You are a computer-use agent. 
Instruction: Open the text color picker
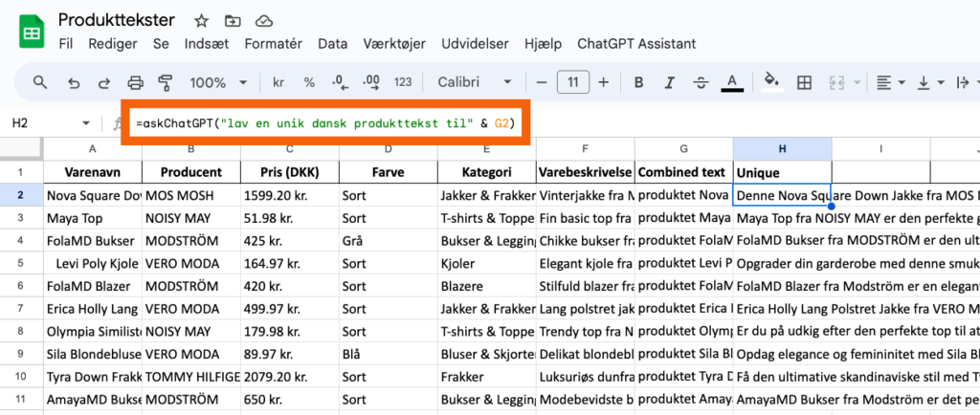pos(732,82)
